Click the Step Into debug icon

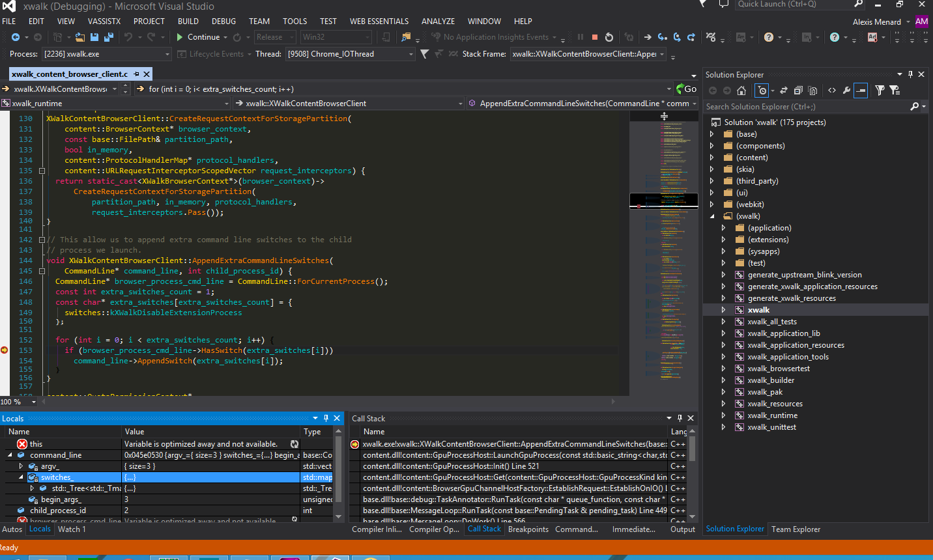pos(663,37)
